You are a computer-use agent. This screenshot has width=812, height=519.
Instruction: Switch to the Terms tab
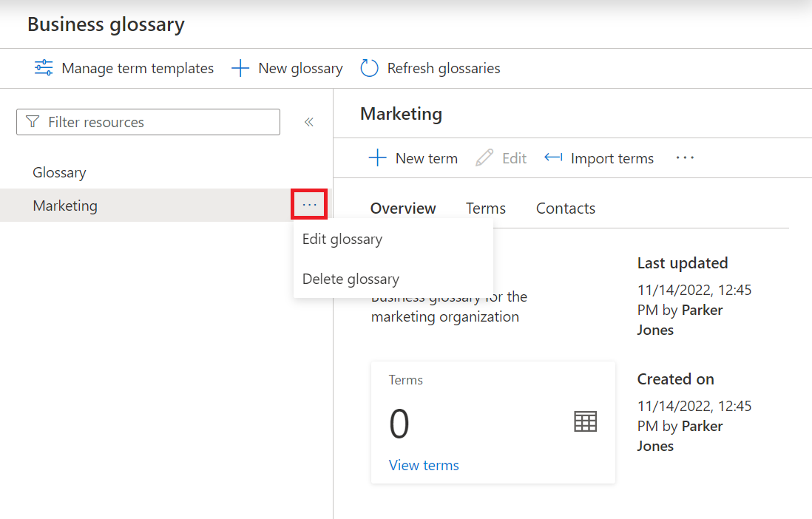tap(486, 208)
